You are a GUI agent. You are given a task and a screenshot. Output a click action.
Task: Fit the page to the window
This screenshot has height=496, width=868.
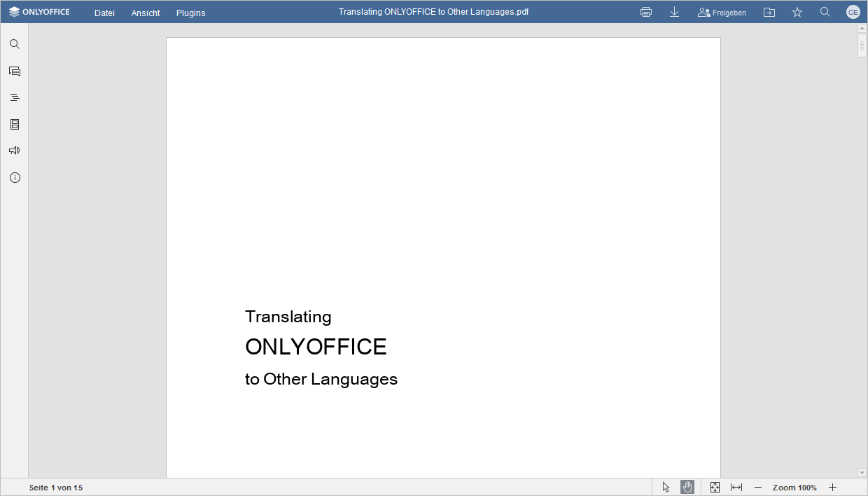click(x=715, y=486)
